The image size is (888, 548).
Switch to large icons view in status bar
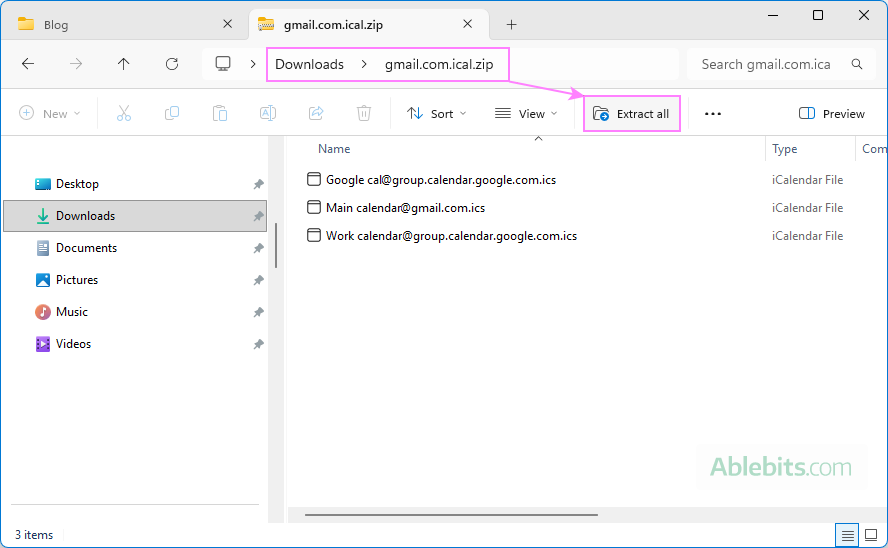[871, 535]
